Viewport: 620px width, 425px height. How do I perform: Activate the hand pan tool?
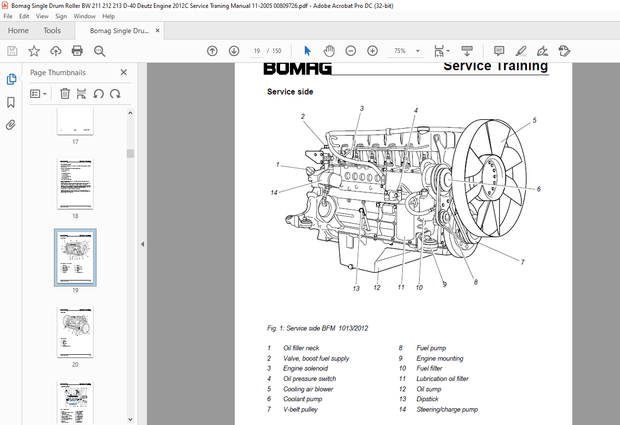pyautogui.click(x=329, y=51)
